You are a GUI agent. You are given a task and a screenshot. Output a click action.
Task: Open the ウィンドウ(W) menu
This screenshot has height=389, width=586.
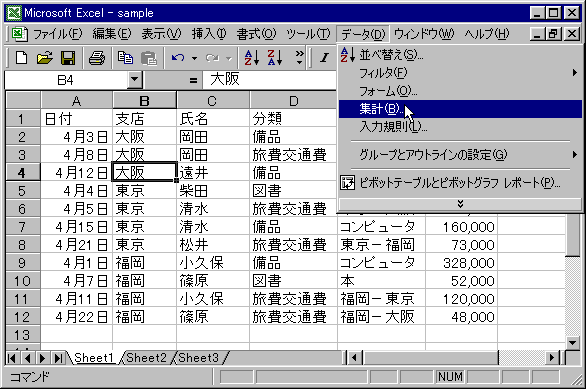coord(424,34)
